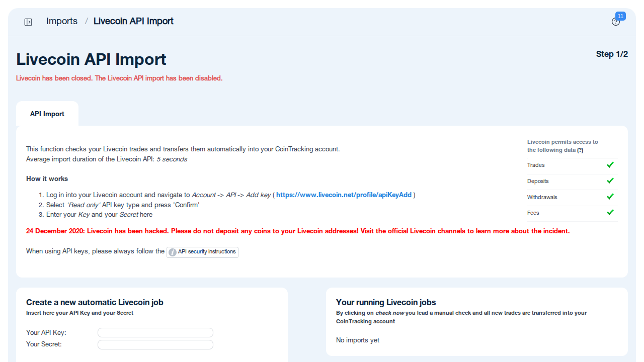Open the livecoin.net apiKeyAdd link
Screen dimensions: 644x362
pyautogui.click(x=344, y=195)
